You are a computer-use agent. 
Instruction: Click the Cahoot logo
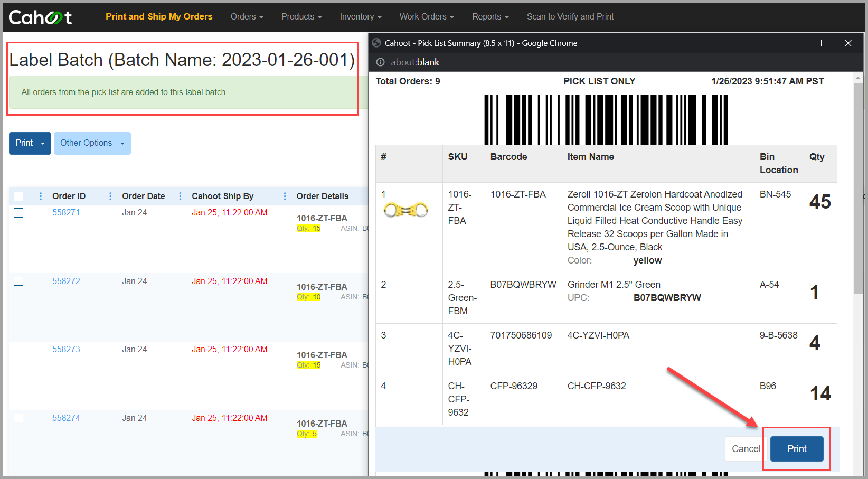(x=40, y=17)
